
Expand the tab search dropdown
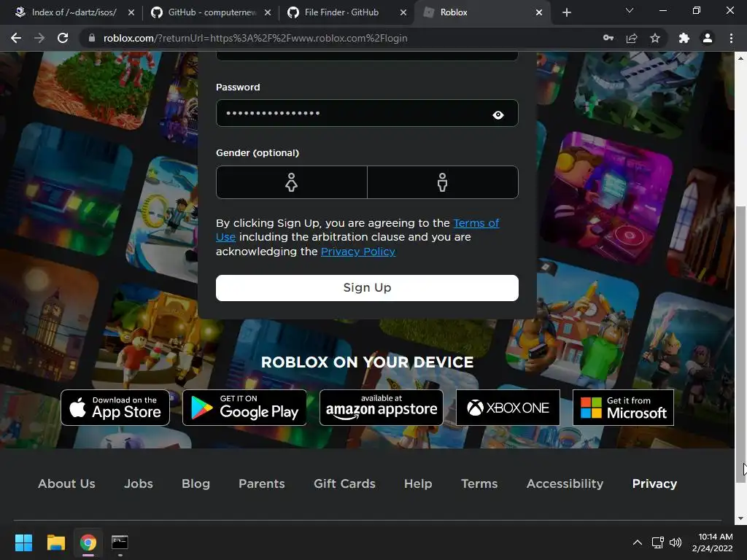(x=630, y=10)
